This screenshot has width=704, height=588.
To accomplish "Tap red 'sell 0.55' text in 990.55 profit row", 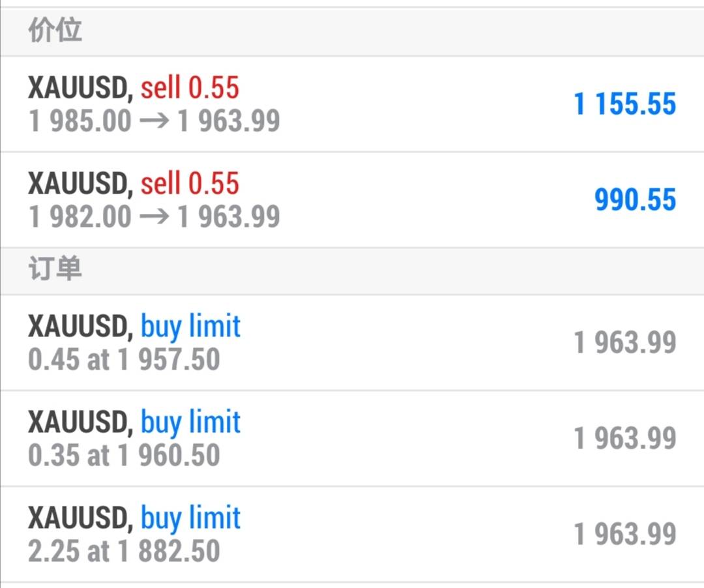I will click(x=190, y=184).
